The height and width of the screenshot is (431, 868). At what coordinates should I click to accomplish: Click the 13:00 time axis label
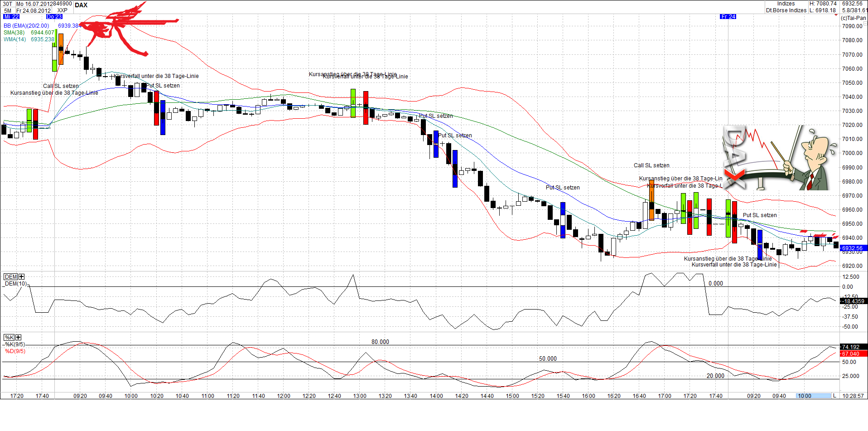(360, 396)
